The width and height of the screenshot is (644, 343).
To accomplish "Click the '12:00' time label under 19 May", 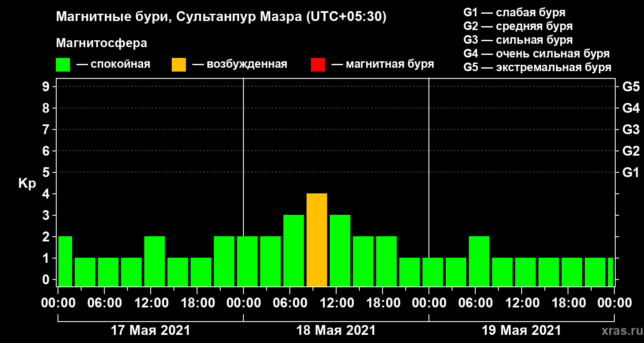I will click(522, 303).
